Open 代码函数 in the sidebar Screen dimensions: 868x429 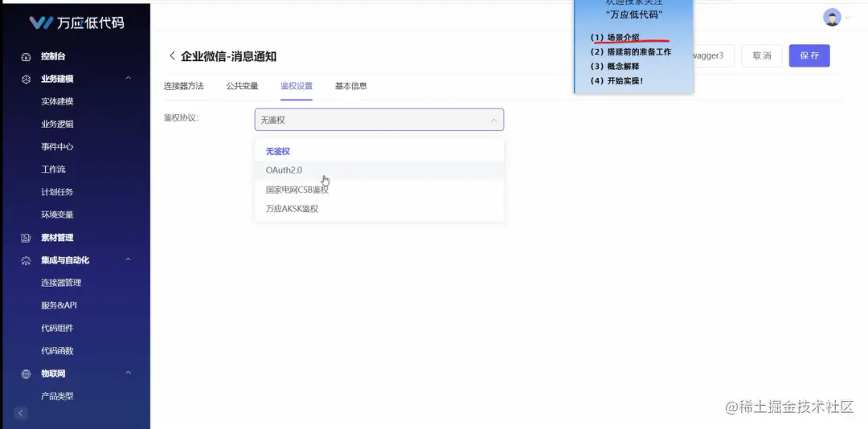click(x=57, y=351)
